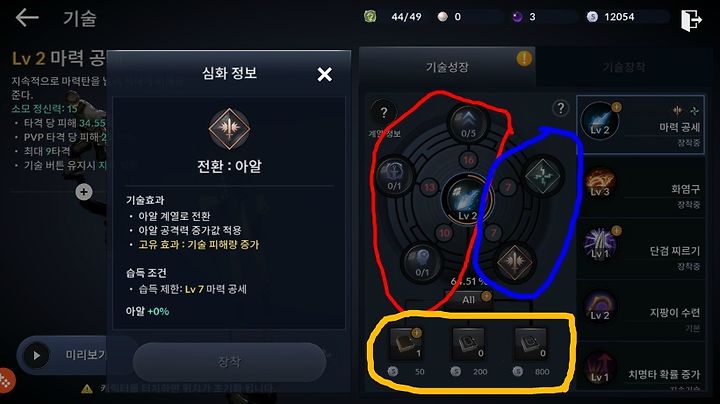Open the help question mark on skill wheel
The image size is (720, 404).
click(x=560, y=108)
